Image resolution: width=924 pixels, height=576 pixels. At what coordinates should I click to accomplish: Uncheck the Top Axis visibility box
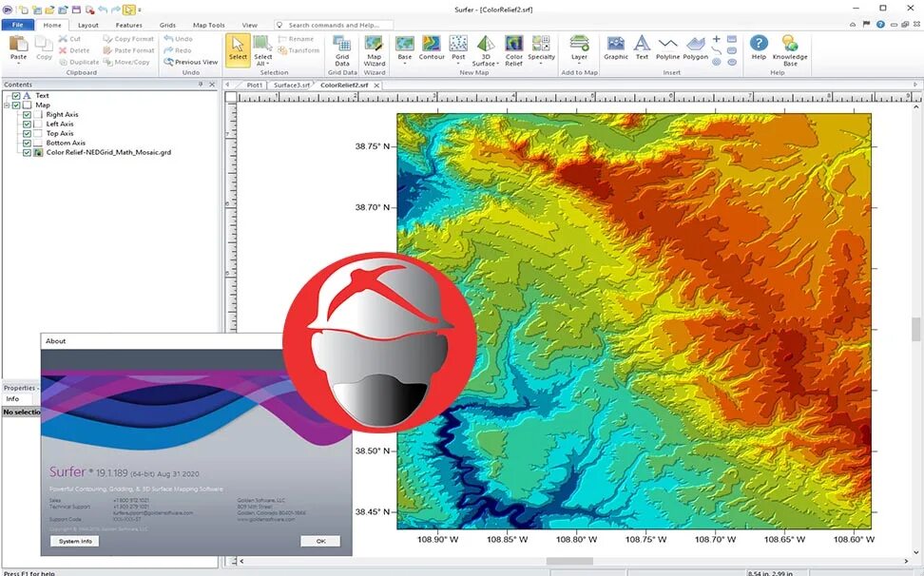coord(27,133)
